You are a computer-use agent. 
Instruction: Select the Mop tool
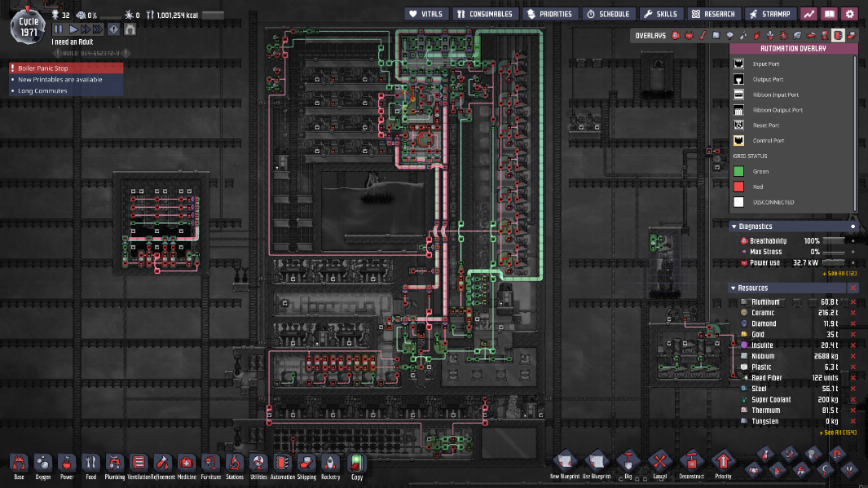pyautogui.click(x=801, y=470)
